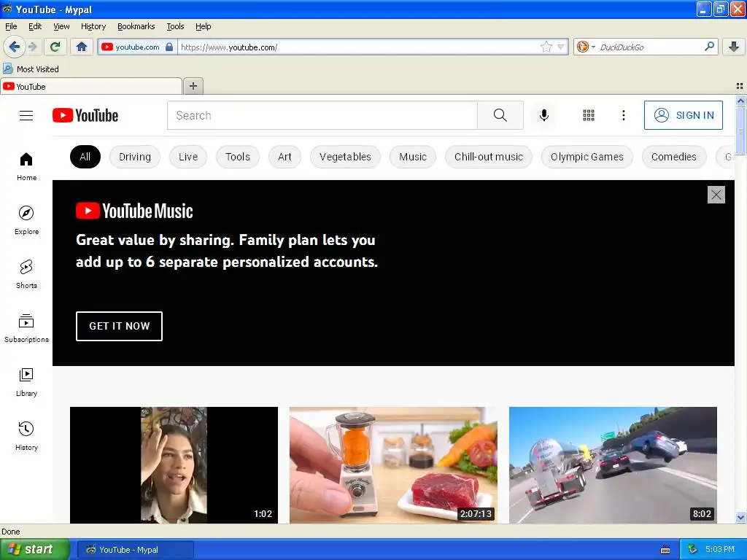747x560 pixels.
Task: Click the page scrollbar down arrow
Action: pyautogui.click(x=740, y=518)
